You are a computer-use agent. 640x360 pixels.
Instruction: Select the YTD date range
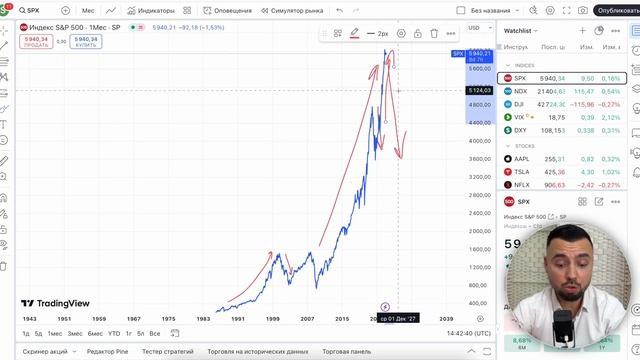[114, 333]
